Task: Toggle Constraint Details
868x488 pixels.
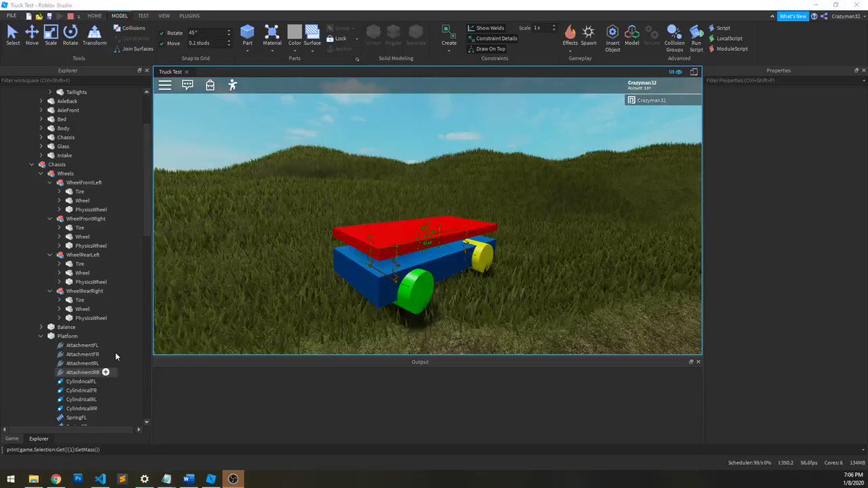Action: [x=492, y=38]
